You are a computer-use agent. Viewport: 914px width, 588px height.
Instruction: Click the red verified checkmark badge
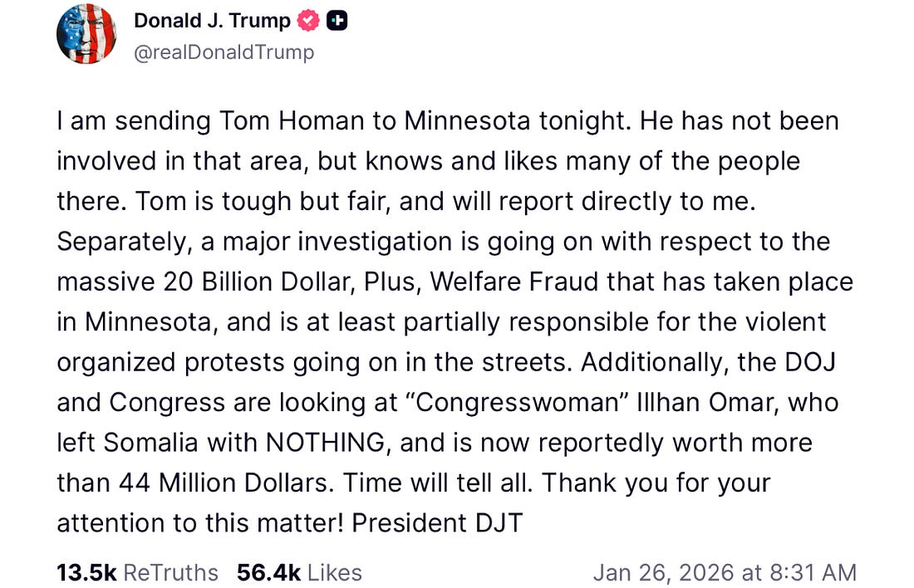[308, 22]
